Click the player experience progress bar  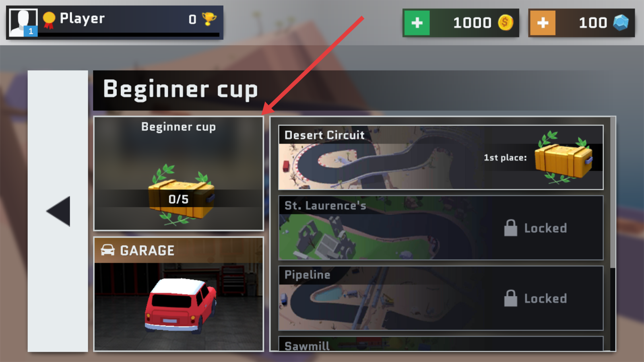pos(129,35)
